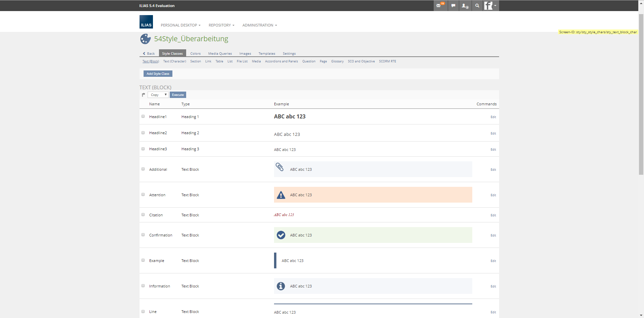
Task: Open the chat speech bubble icon
Action: point(453,6)
